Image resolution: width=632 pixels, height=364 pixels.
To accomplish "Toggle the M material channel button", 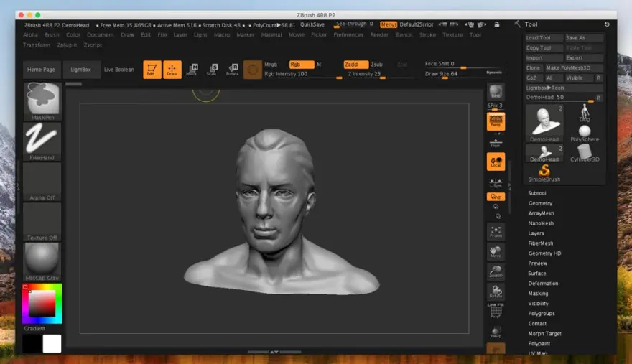I will (319, 65).
